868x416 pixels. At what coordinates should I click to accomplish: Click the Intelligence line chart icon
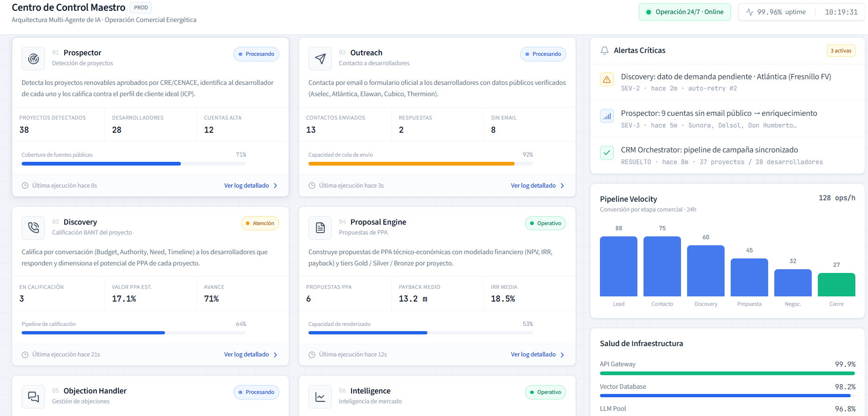pyautogui.click(x=320, y=397)
